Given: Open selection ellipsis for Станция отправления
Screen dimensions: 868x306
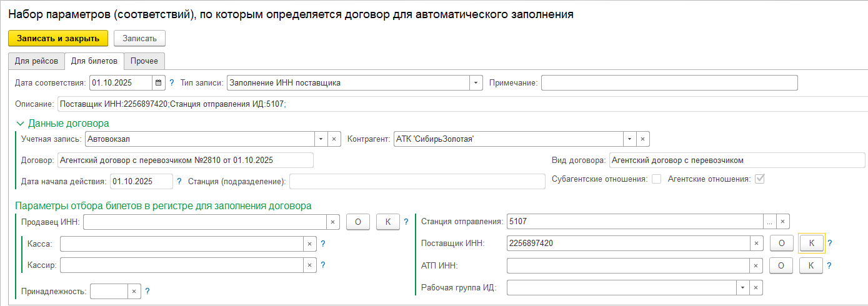Looking at the screenshot, I should click(x=770, y=221).
